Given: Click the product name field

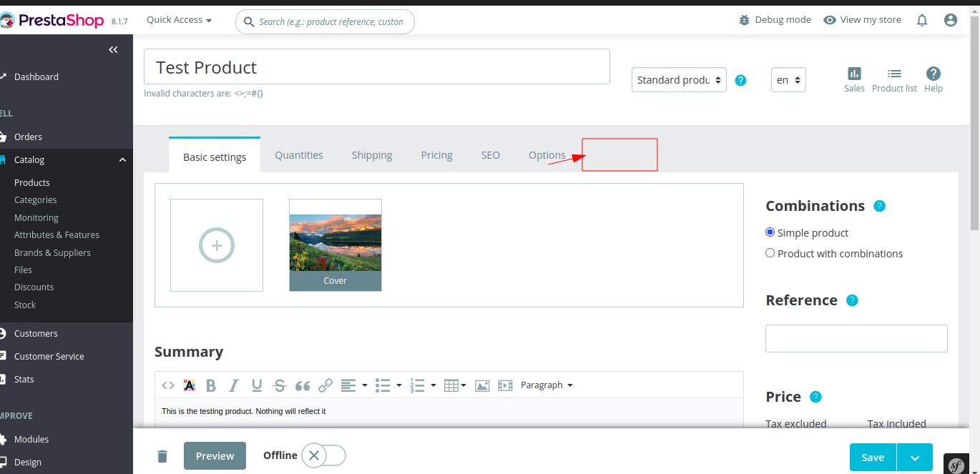Looking at the screenshot, I should point(377,67).
